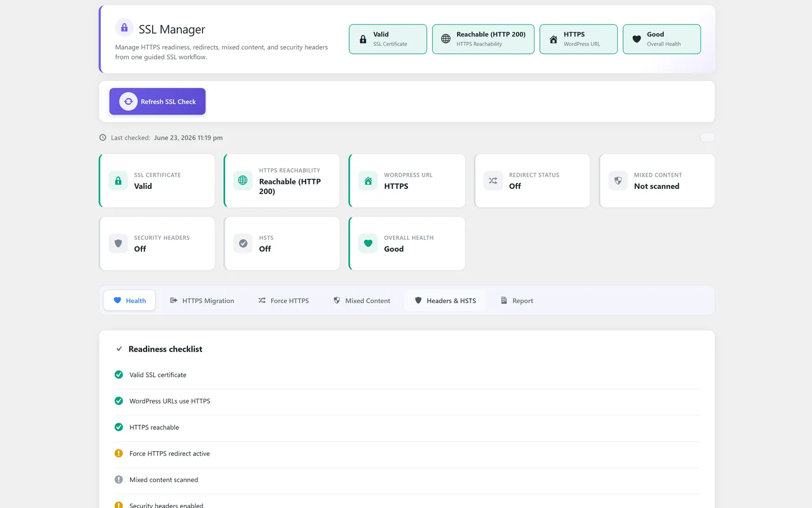Viewport: 812px width, 508px height.
Task: Click the WordPress URLs use HTTPS text
Action: 170,401
